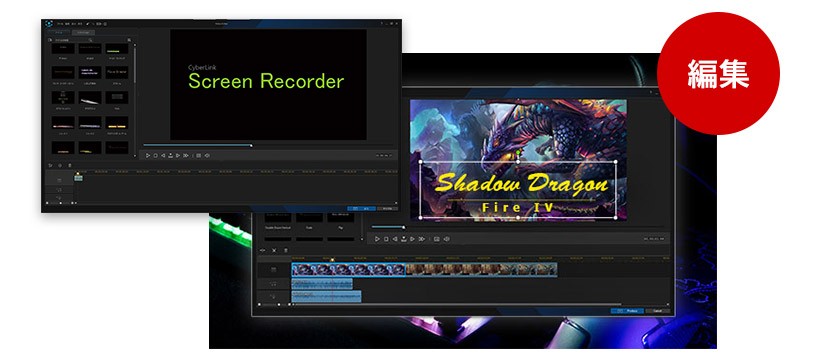Toggle the system audio track header icon
Viewport: 820px width, 360px height.
point(274,284)
